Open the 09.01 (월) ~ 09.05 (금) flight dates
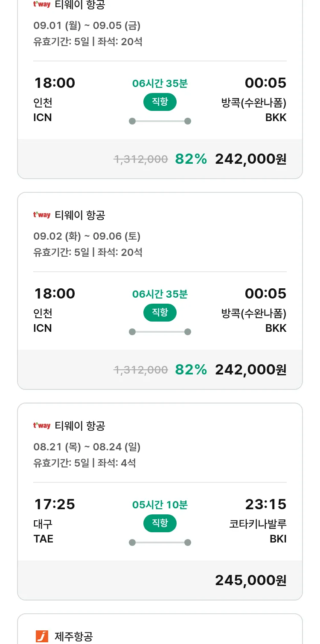 pos(87,25)
